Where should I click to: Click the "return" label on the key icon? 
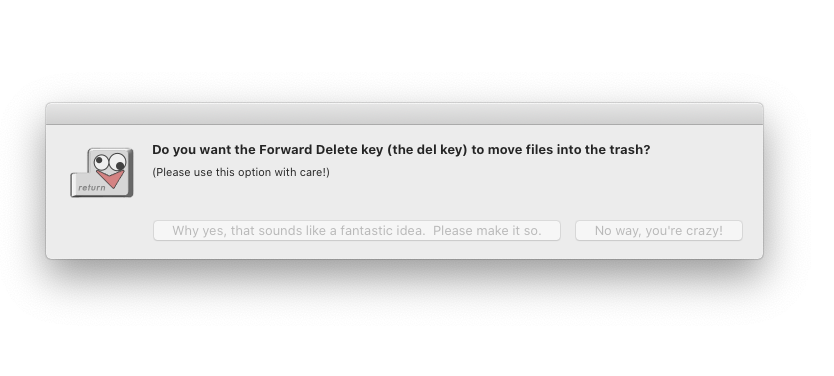92,187
